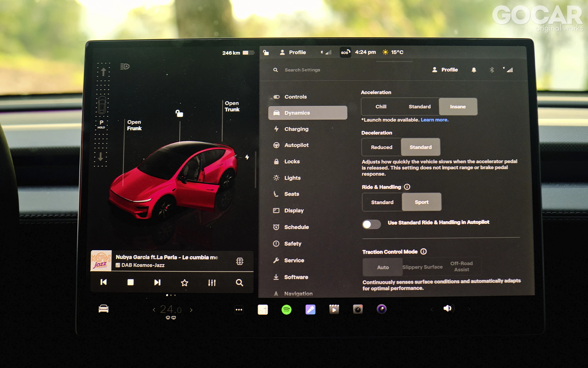This screenshot has width=588, height=368.
Task: Click the media search magnifier icon
Action: 239,283
